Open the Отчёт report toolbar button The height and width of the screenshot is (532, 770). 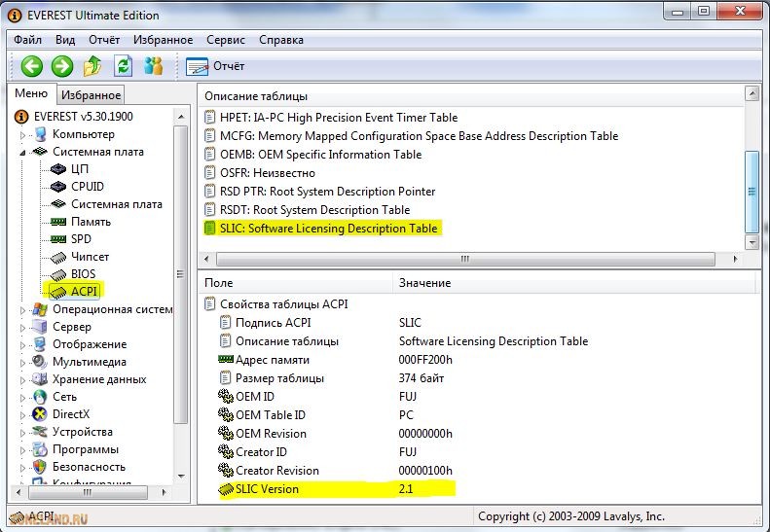coord(215,66)
